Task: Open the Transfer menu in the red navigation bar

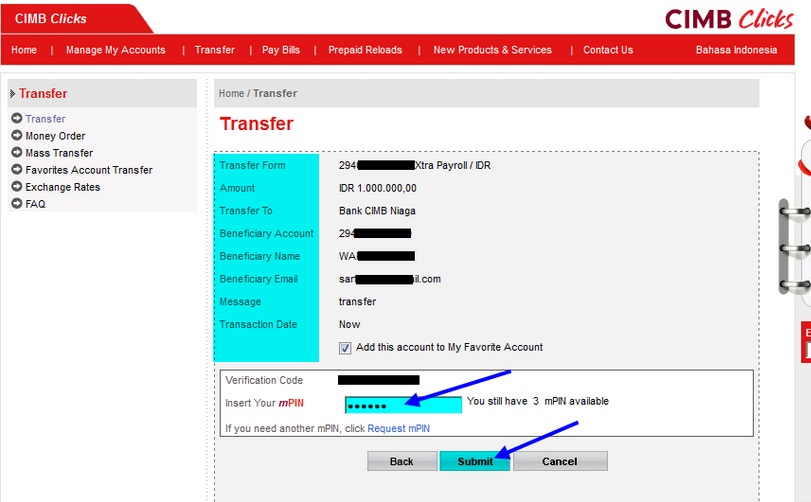Action: [215, 50]
